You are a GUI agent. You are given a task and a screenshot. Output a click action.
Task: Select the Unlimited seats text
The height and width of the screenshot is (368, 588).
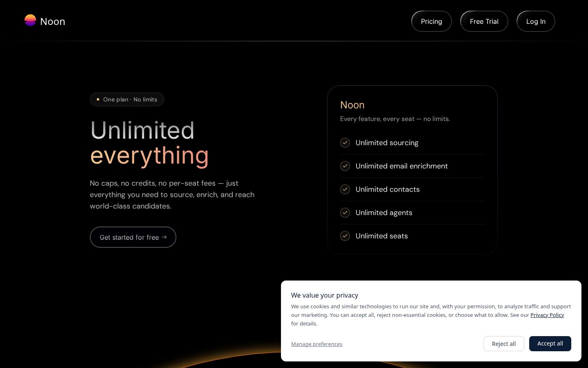(x=382, y=236)
